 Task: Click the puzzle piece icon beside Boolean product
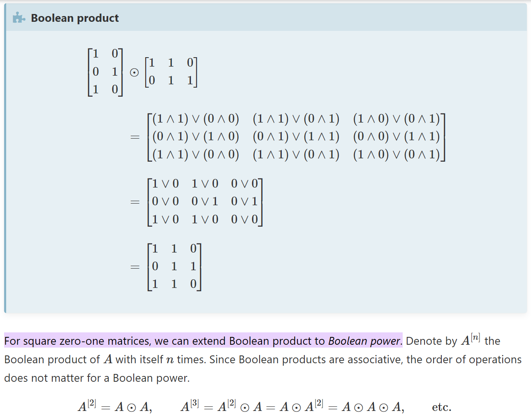19,18
